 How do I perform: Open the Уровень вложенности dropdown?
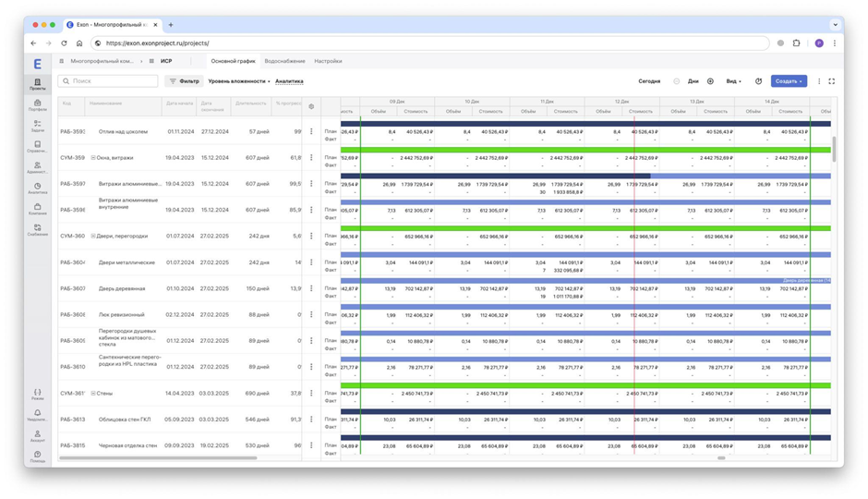coord(238,81)
